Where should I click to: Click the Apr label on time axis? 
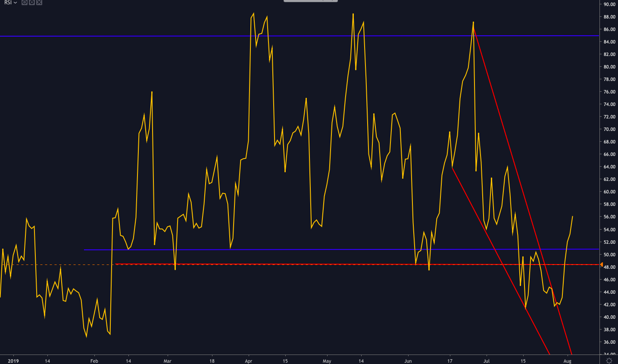(x=248, y=361)
